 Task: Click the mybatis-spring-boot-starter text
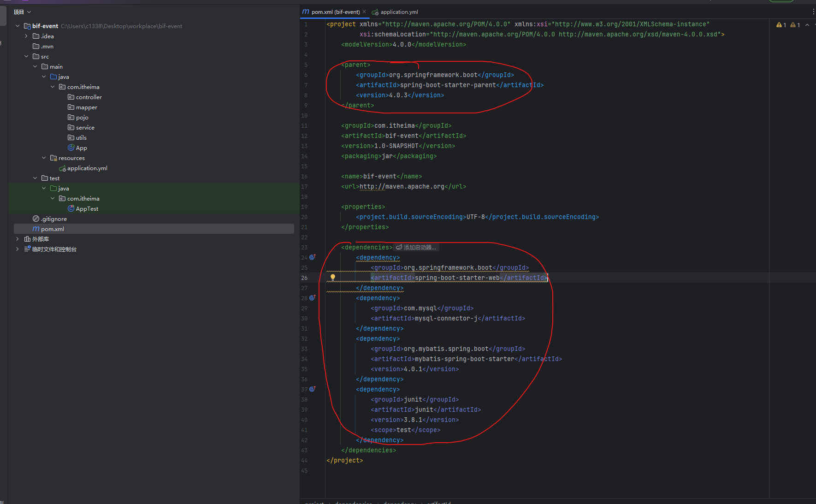[465, 359]
